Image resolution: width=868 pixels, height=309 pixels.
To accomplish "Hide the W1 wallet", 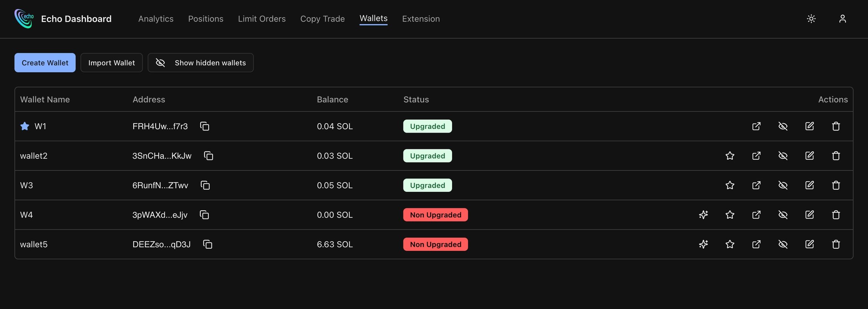I will pyautogui.click(x=783, y=126).
